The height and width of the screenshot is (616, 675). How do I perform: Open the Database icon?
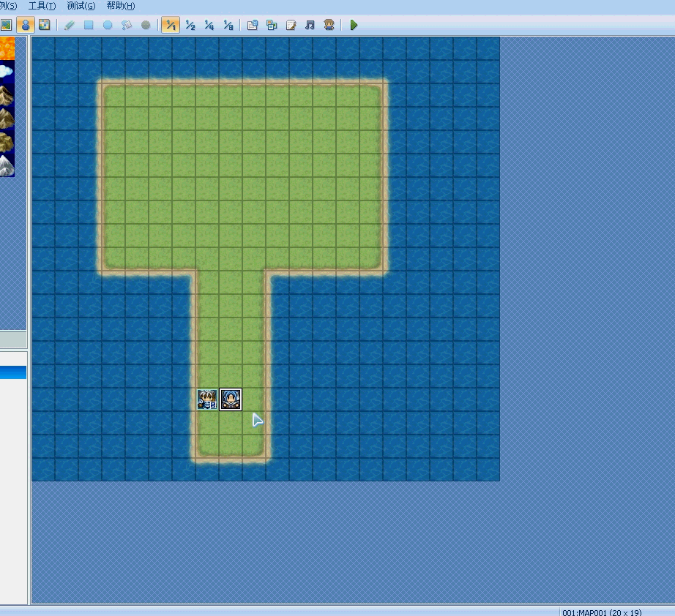(x=253, y=25)
